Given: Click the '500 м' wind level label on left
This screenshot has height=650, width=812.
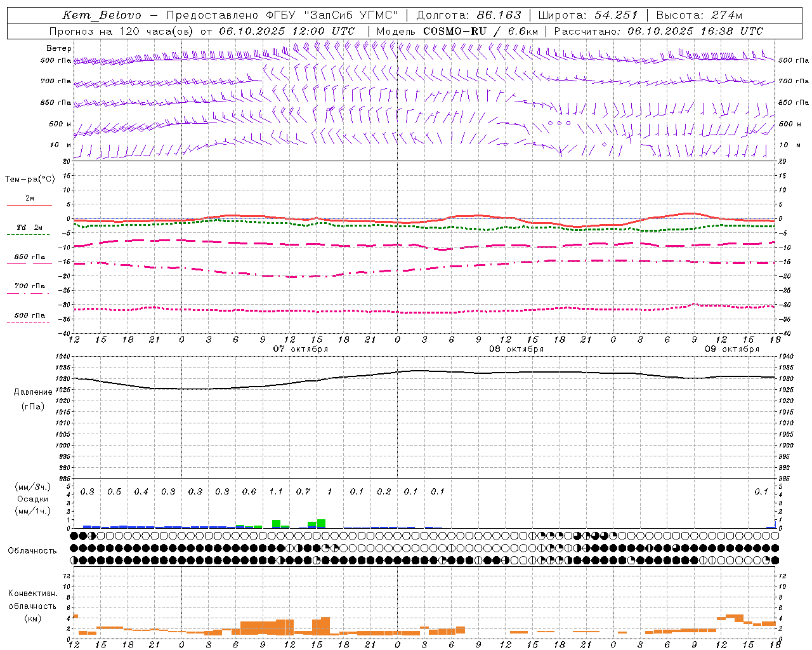Looking at the screenshot, I should coord(60,124).
